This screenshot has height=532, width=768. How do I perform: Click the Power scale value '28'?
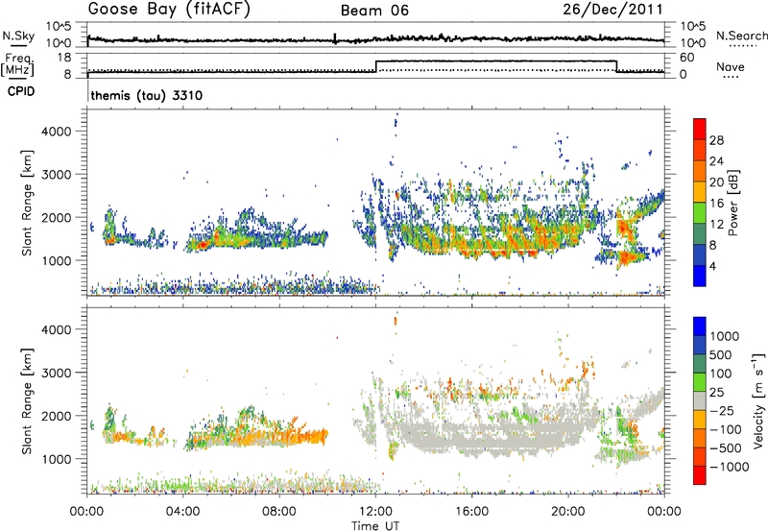point(716,140)
